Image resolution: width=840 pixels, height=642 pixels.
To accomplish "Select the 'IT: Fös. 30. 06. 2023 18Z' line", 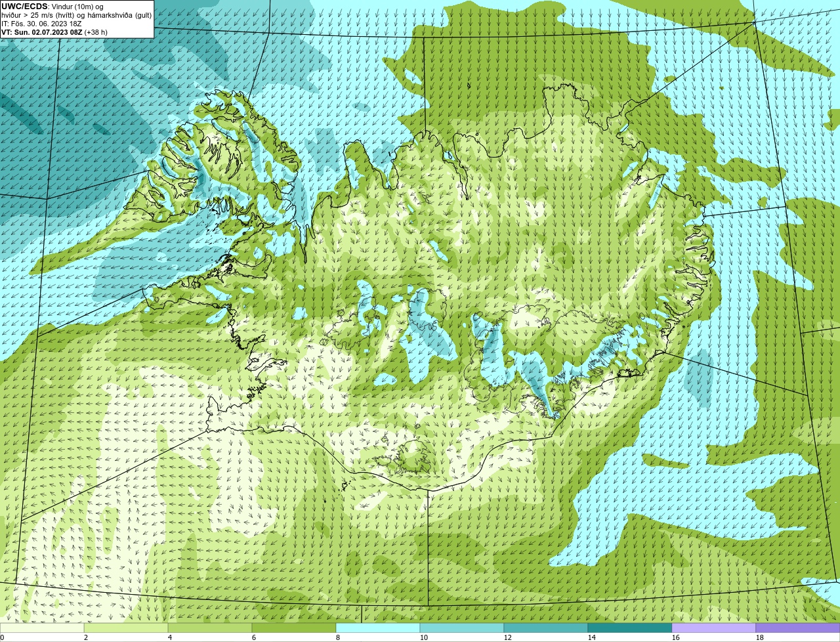I will [x=42, y=24].
